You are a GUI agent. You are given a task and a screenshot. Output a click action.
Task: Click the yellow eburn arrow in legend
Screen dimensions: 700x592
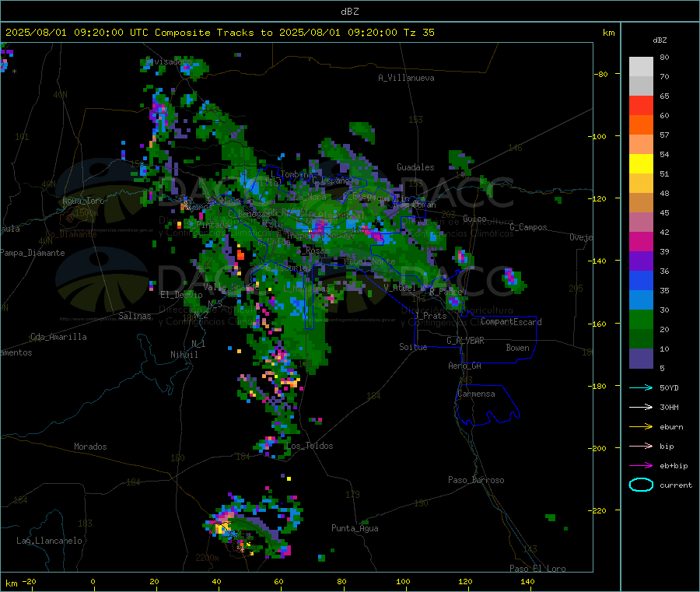pos(641,427)
